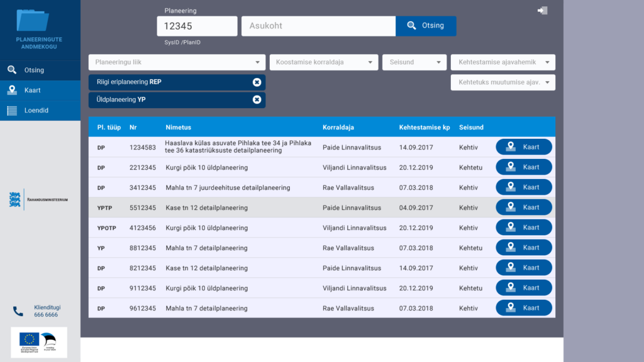Sort by the Kehtestamise kp column header
Screen dimensions: 644x362
(x=425, y=127)
